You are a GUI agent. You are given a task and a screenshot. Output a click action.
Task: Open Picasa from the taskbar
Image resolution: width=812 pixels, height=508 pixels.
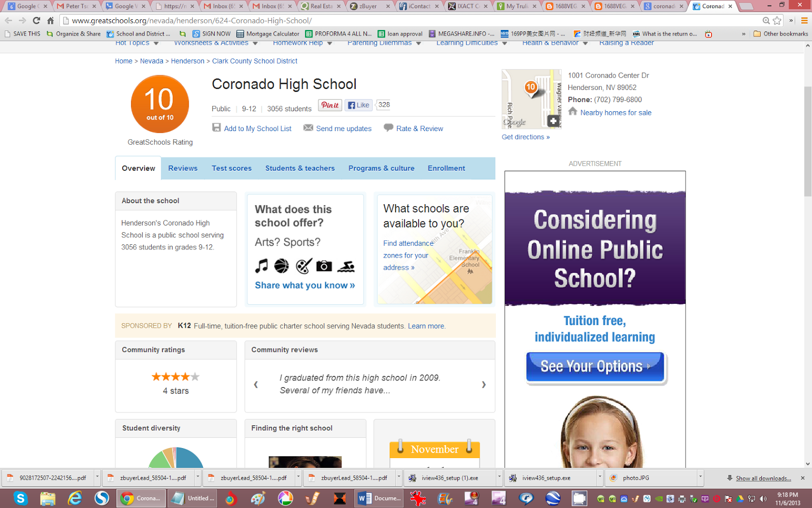point(285,498)
